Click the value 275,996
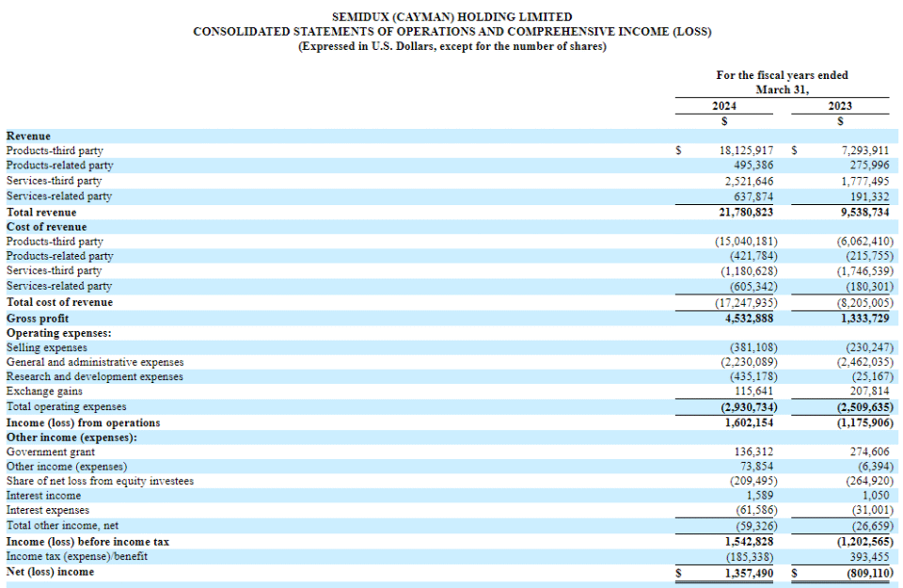 click(x=869, y=166)
